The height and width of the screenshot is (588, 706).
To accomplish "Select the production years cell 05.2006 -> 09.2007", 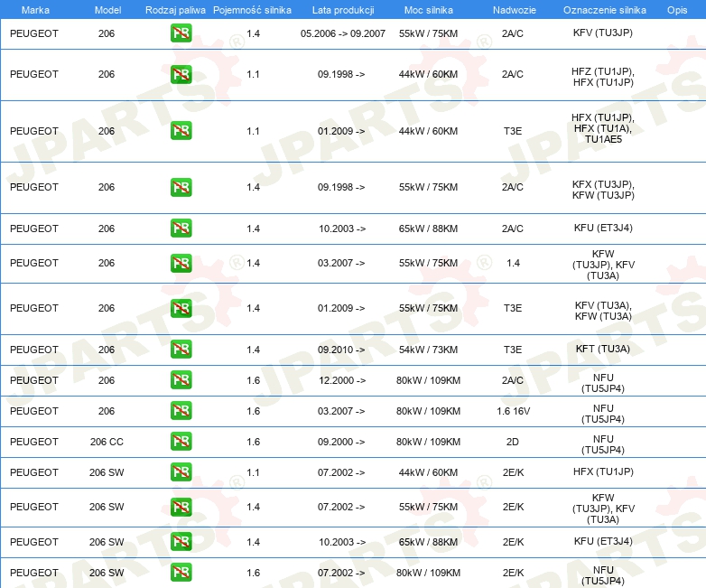I will pyautogui.click(x=343, y=33).
